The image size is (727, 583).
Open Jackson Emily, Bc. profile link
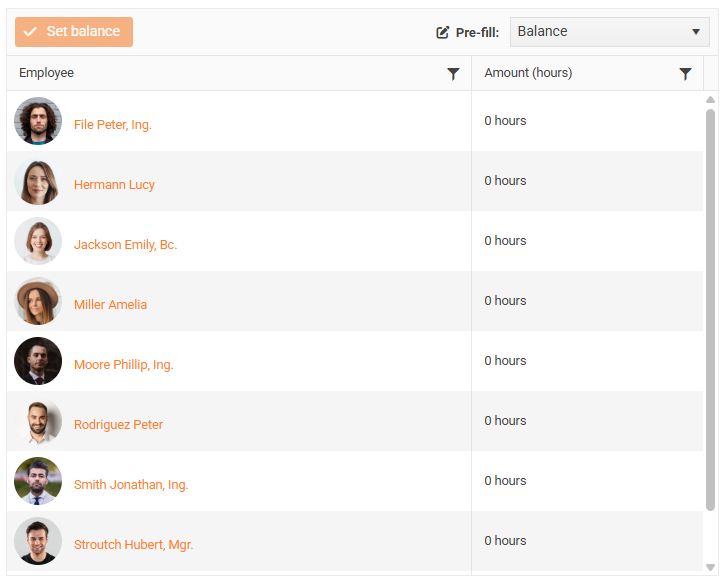(x=125, y=245)
